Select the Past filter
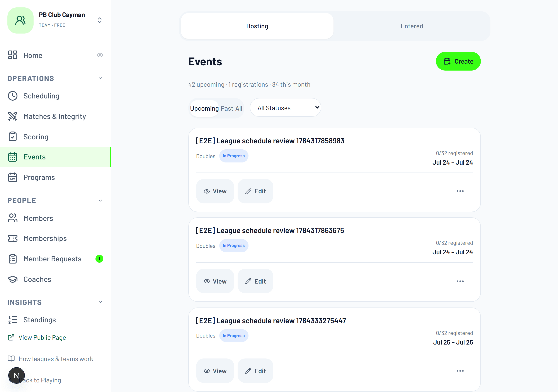 tap(227, 108)
